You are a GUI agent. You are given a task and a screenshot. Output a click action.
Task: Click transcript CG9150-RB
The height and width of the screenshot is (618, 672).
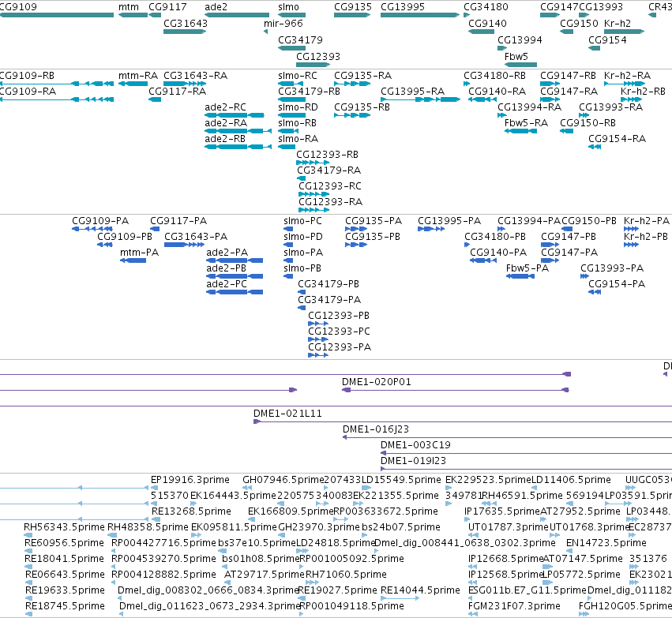[x=566, y=131]
